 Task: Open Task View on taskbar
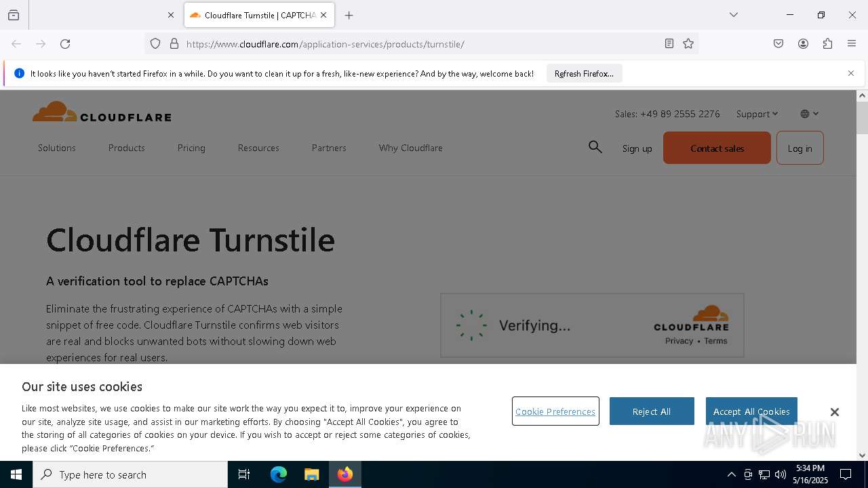click(x=244, y=474)
